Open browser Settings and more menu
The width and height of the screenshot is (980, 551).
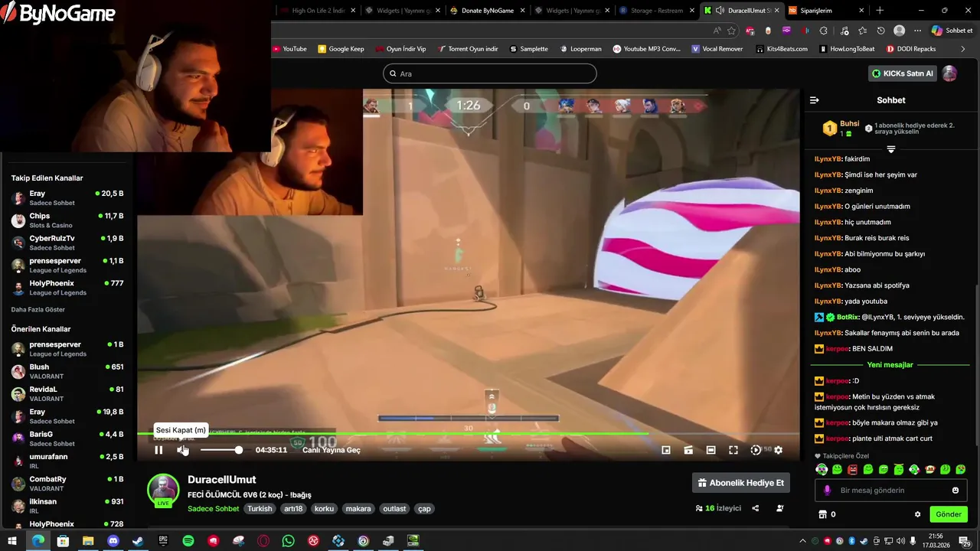tap(917, 31)
